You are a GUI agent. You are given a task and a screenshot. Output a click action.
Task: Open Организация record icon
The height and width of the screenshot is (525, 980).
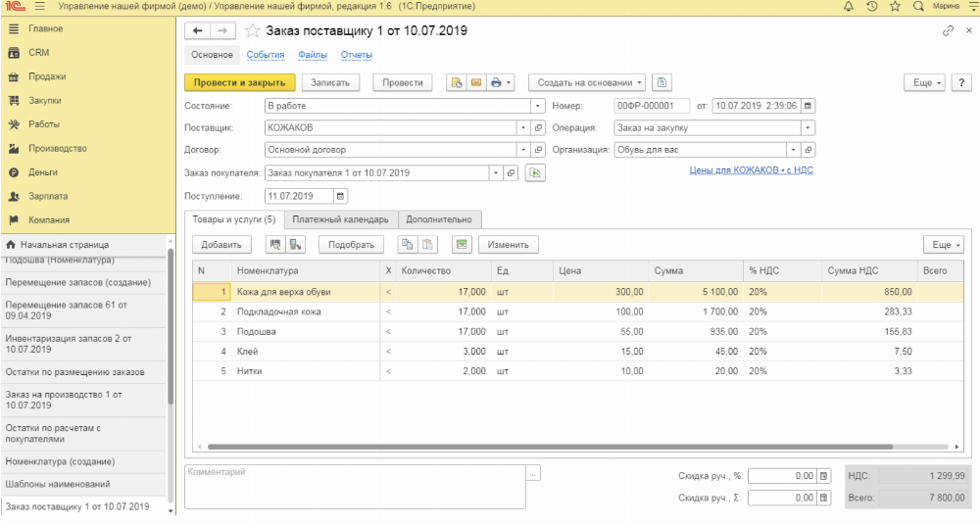[x=808, y=150]
